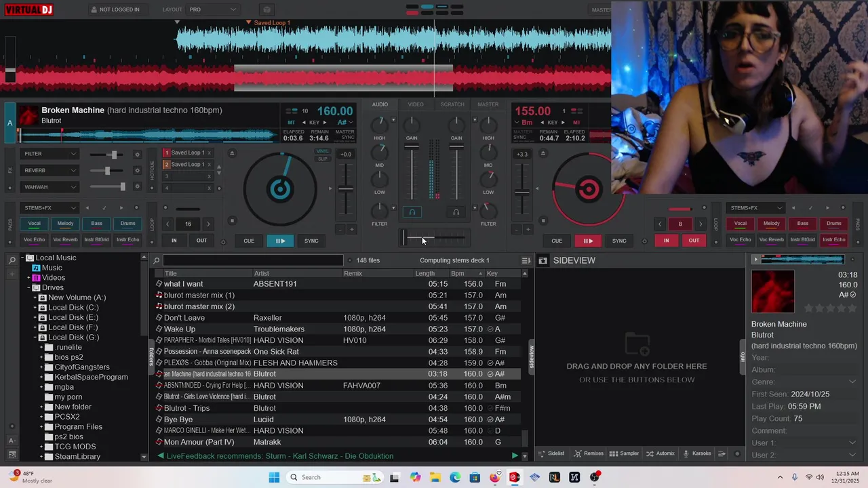The image size is (868, 488).
Task: Toggle Voc Echo pad on left deck
Action: [34, 240]
